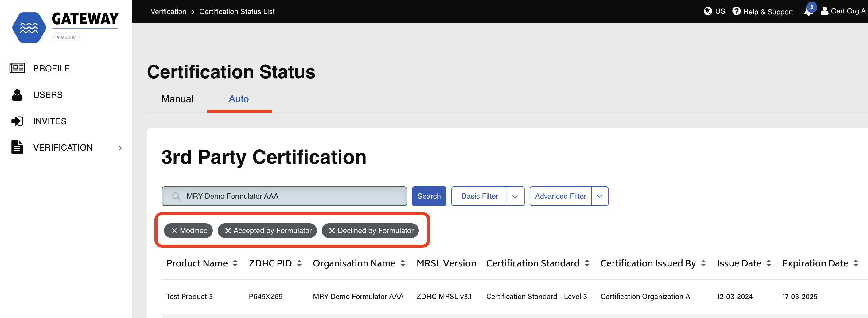This screenshot has width=868, height=318.
Task: Open VERIFICATION in sidebar
Action: point(63,148)
